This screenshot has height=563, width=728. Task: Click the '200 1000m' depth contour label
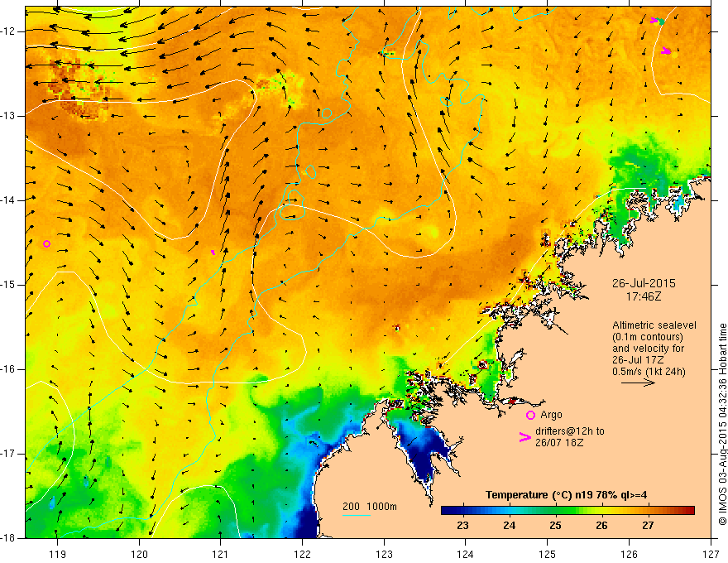pos(370,507)
